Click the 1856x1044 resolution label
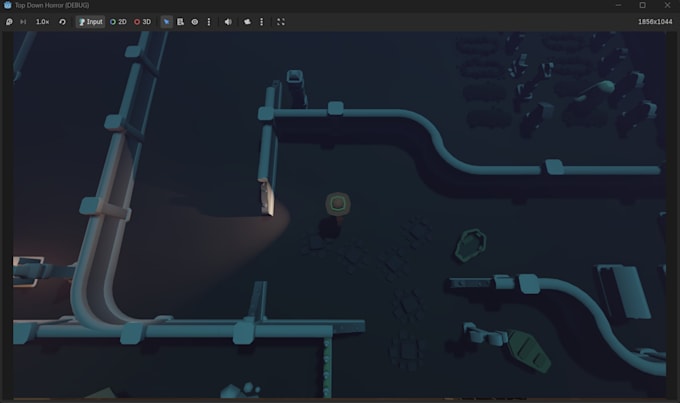The height and width of the screenshot is (403, 680). 655,22
